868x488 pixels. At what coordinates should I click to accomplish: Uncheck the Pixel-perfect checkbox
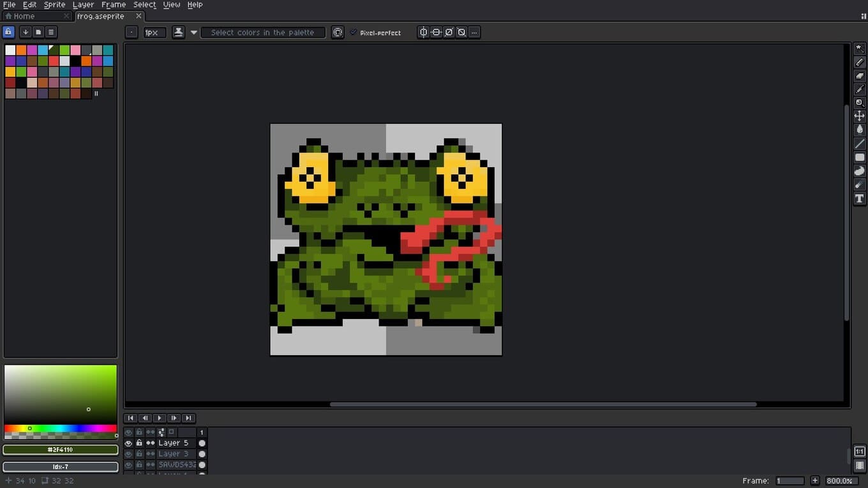pyautogui.click(x=354, y=33)
